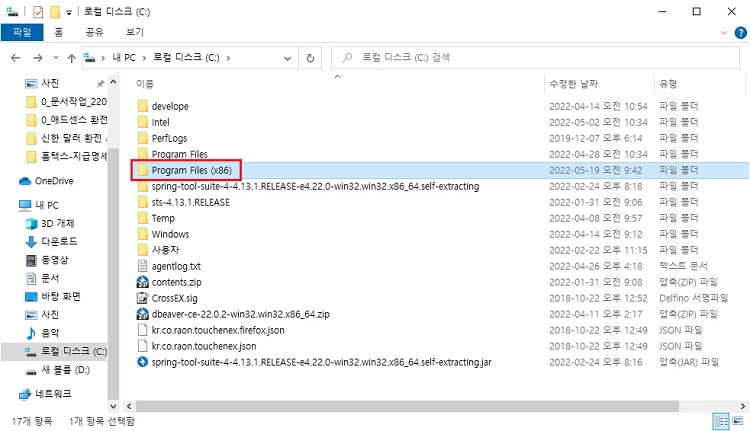Click the properties quick access toolbar icon
This screenshot has height=431, width=750.
coord(38,11)
